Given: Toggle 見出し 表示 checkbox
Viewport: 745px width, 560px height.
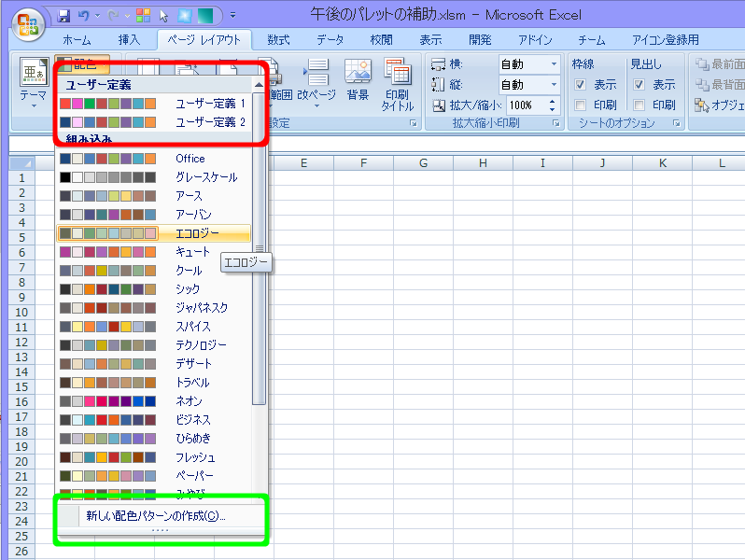Looking at the screenshot, I should [640, 85].
